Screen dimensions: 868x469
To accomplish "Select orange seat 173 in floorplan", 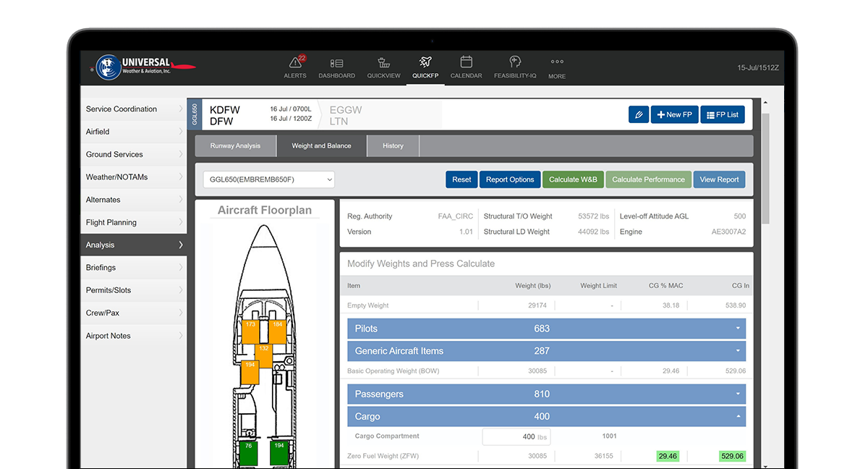I will [x=251, y=331].
